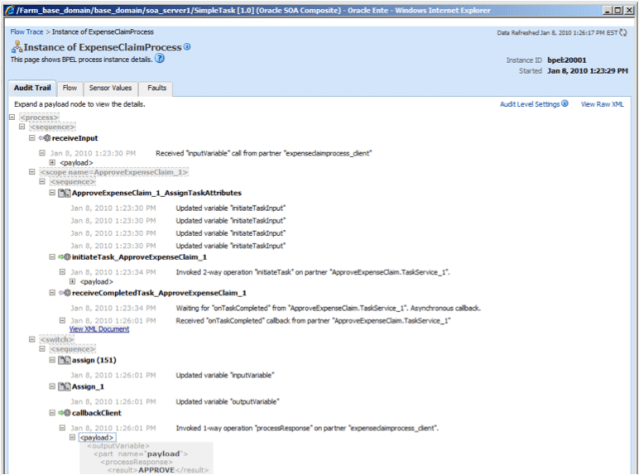Screen dimensions: 639x475
Task: Click the Assign_1 activity icon
Action: click(x=64, y=385)
